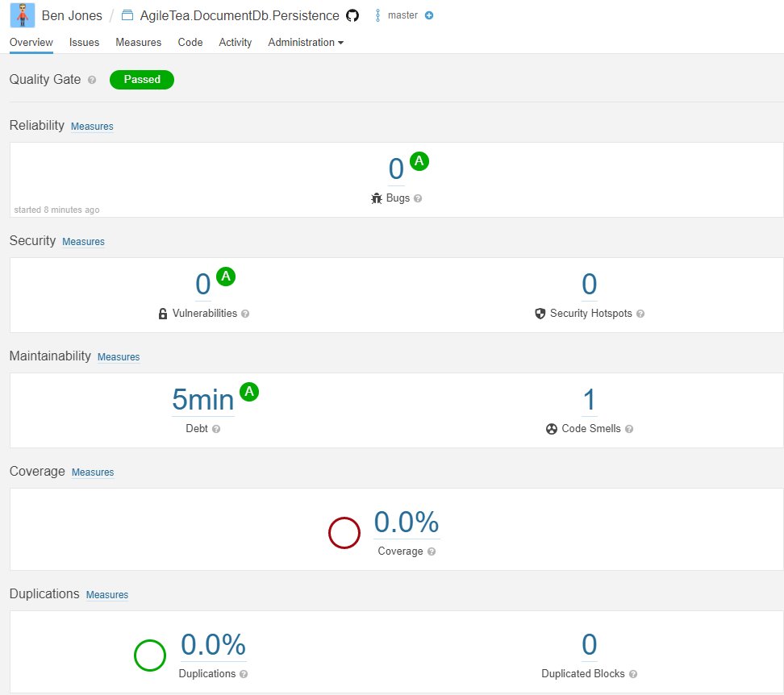Click Ben Jones avatar image
The image size is (784, 695).
23,15
